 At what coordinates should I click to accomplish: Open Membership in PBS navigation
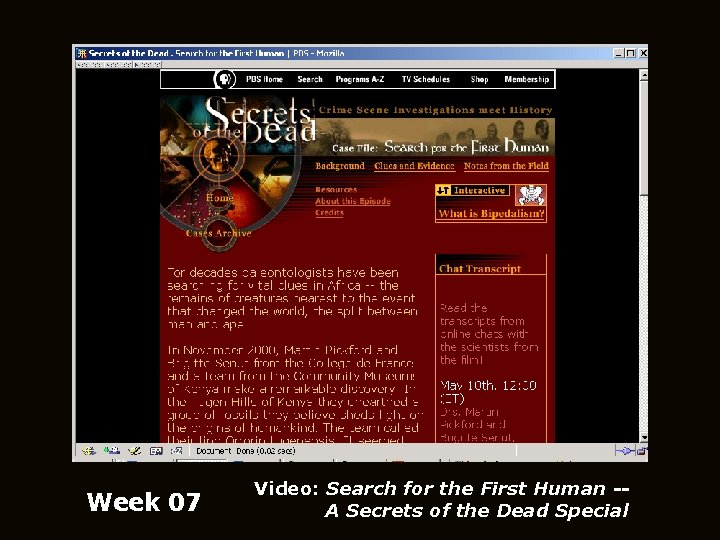pos(527,79)
